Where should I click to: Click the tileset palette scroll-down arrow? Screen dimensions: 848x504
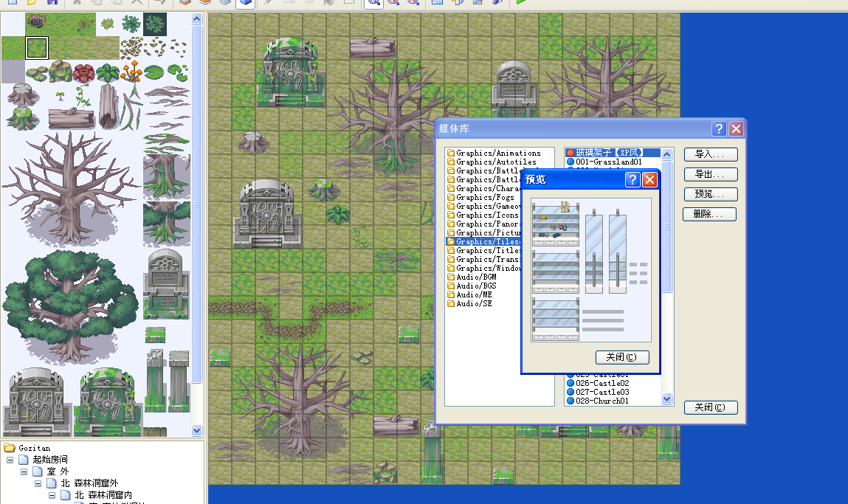pos(197,431)
